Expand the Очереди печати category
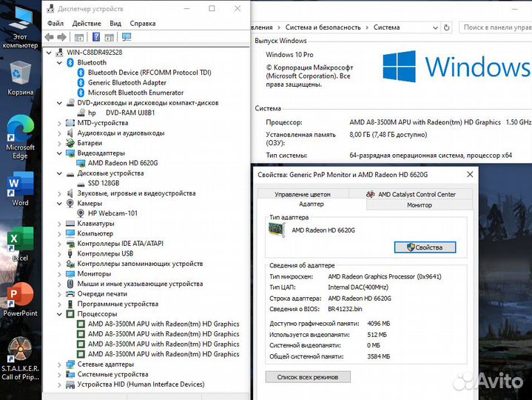 pyautogui.click(x=59, y=294)
